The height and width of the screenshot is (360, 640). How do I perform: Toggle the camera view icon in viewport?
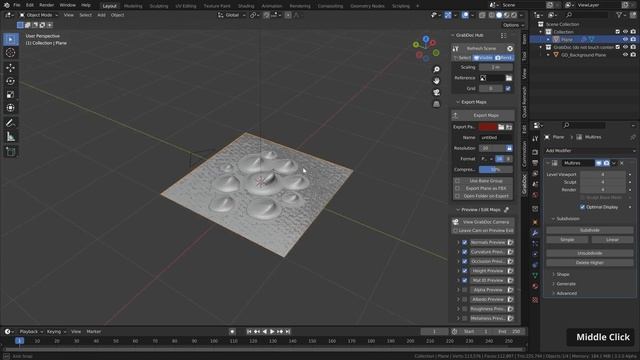tap(436, 92)
